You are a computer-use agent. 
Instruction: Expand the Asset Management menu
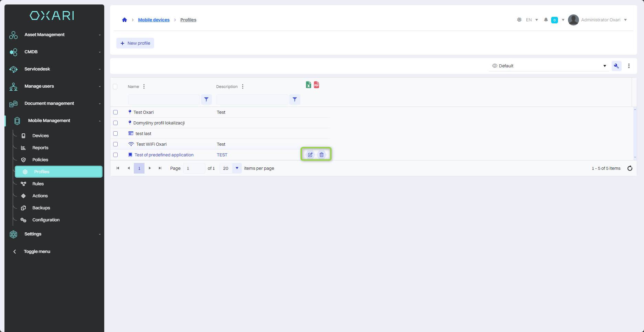coord(55,35)
